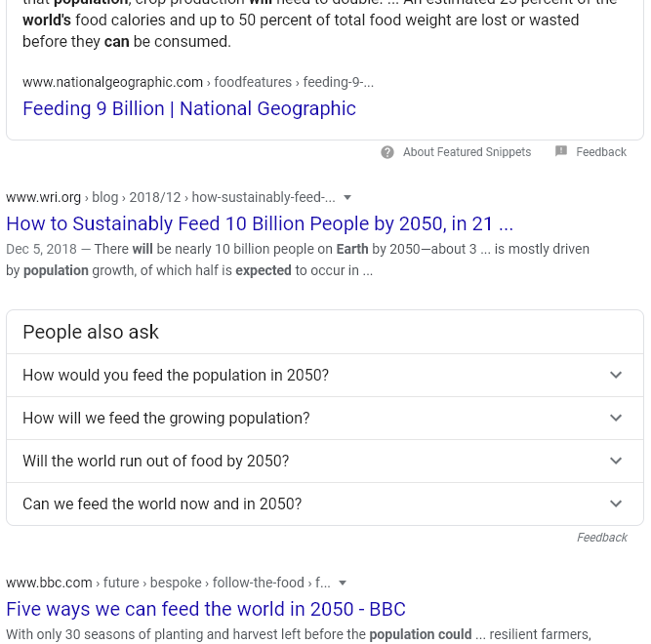Open Five ways we can feed the world link
The height and width of the screenshot is (644, 651).
[x=206, y=609]
